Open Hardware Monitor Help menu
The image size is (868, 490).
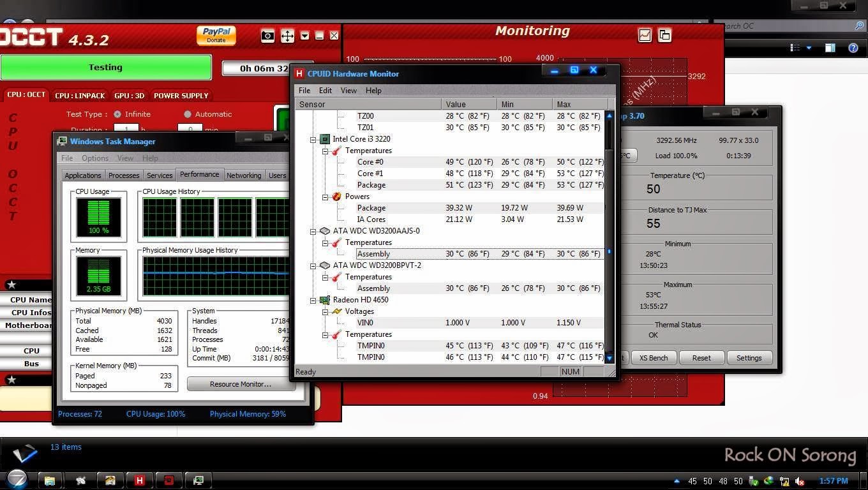click(373, 91)
